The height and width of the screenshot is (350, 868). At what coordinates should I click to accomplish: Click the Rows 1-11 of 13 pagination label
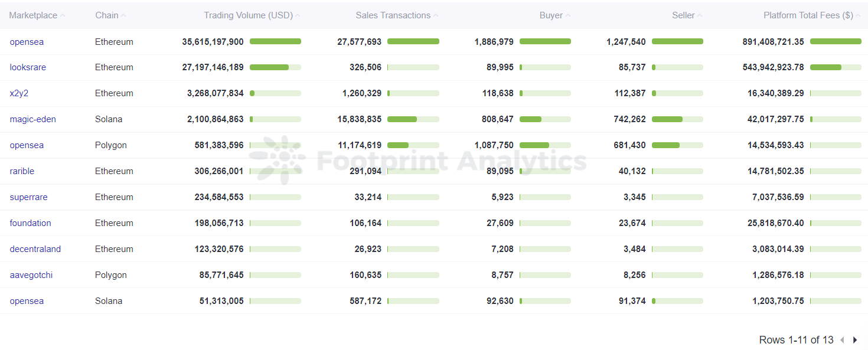tap(796, 340)
